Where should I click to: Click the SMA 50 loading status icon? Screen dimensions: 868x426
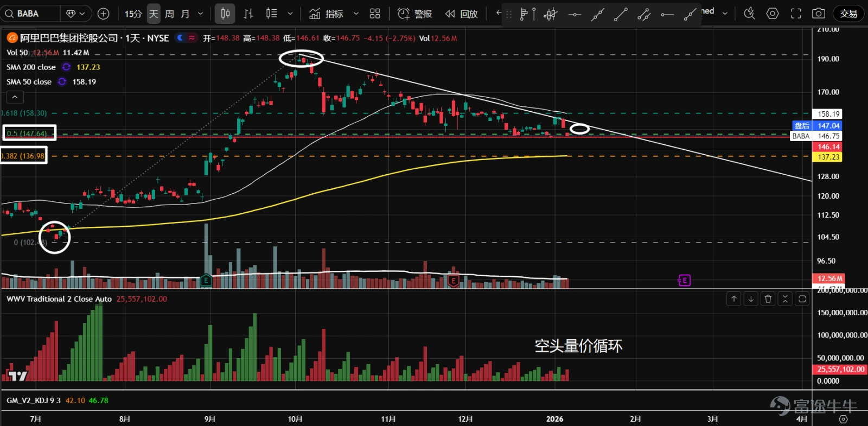(62, 82)
